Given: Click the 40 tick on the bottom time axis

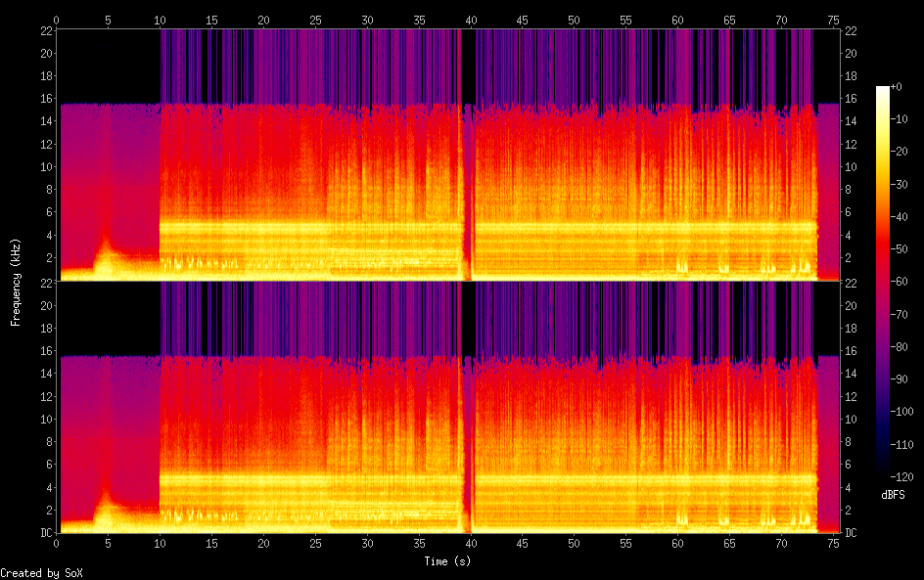Looking at the screenshot, I should click(x=471, y=545).
